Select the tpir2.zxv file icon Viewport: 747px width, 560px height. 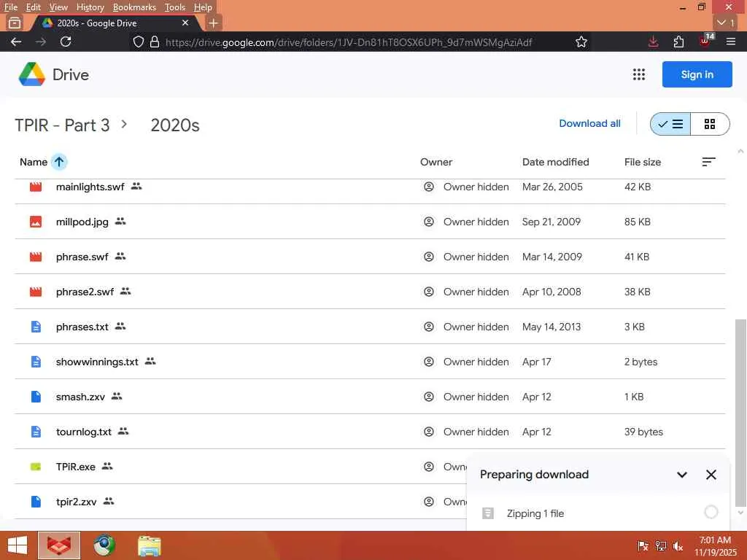tap(36, 502)
